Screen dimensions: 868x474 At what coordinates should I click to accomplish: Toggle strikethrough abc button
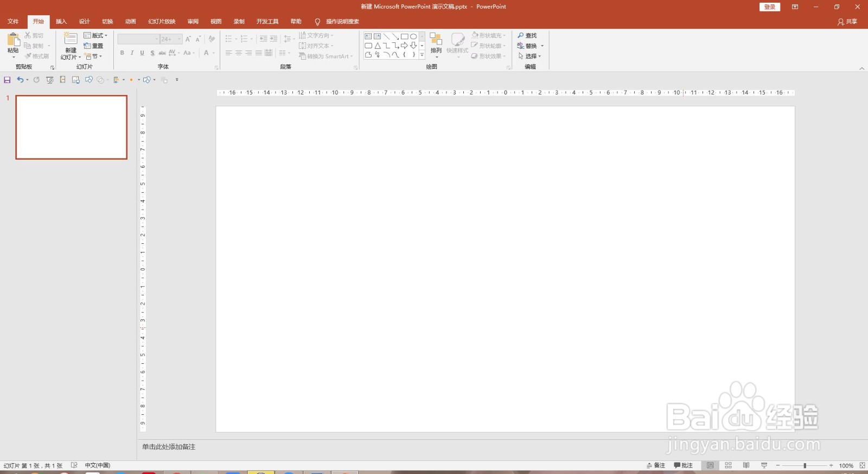[162, 53]
